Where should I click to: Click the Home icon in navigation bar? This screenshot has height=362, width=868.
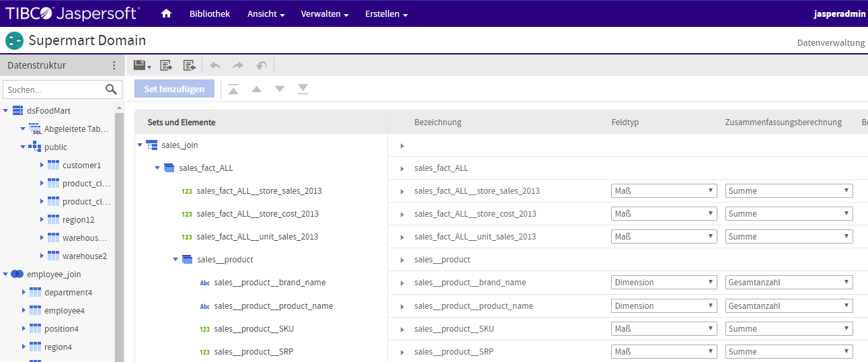[167, 14]
